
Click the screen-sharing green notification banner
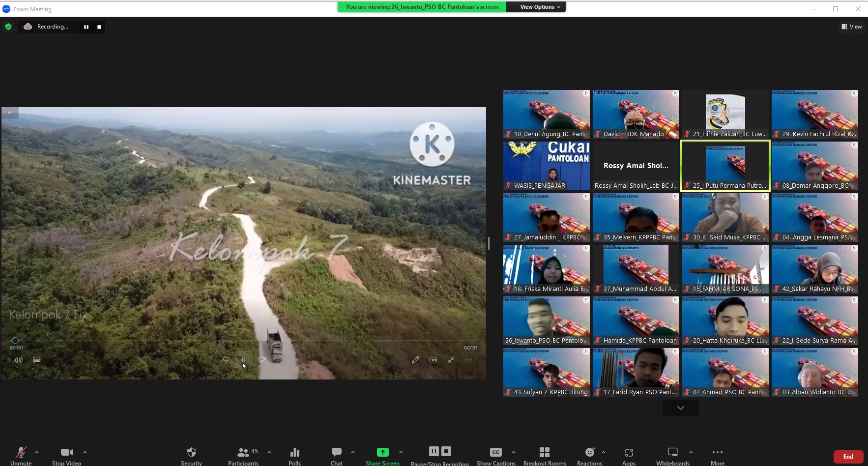(422, 7)
